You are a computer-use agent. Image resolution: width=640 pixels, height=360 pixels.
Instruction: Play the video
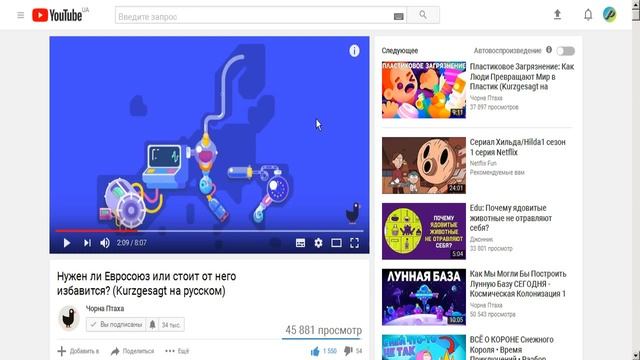[67, 243]
